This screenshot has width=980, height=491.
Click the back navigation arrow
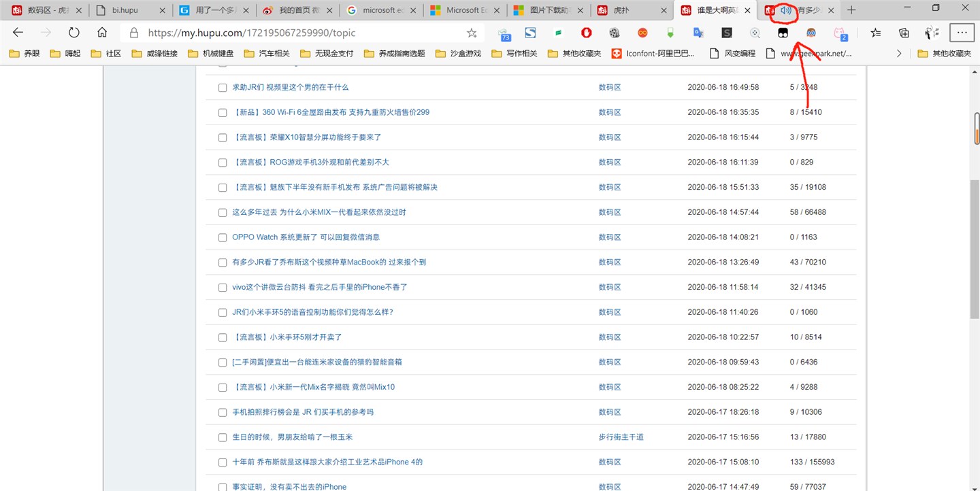click(x=18, y=33)
